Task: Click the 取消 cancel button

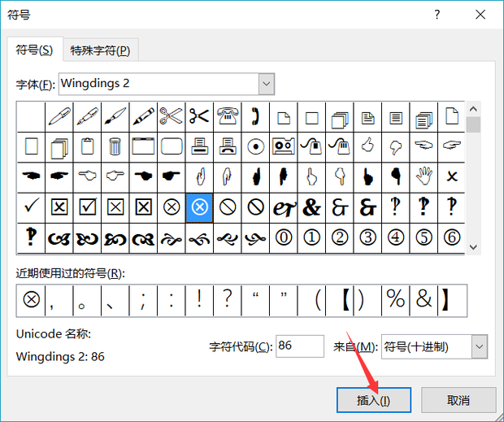Action: 458,400
